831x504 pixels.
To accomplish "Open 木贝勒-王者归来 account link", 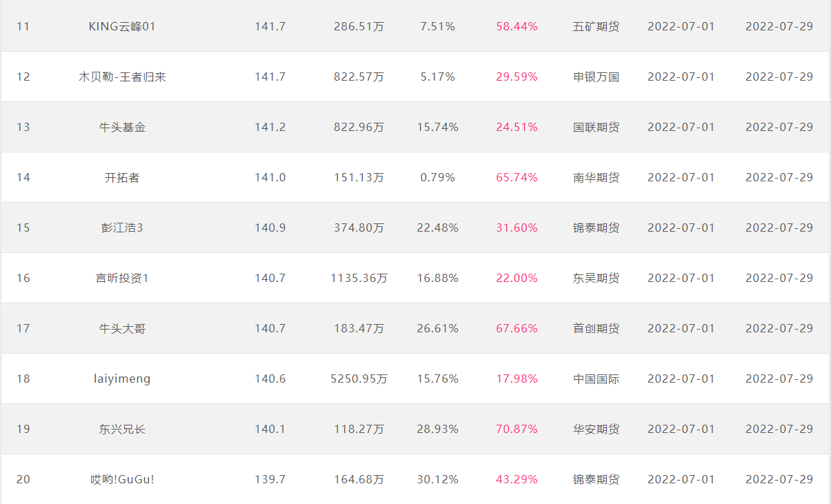I will [x=122, y=77].
